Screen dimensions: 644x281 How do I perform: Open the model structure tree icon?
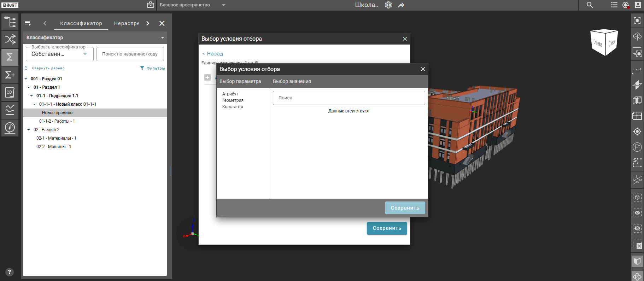click(10, 22)
